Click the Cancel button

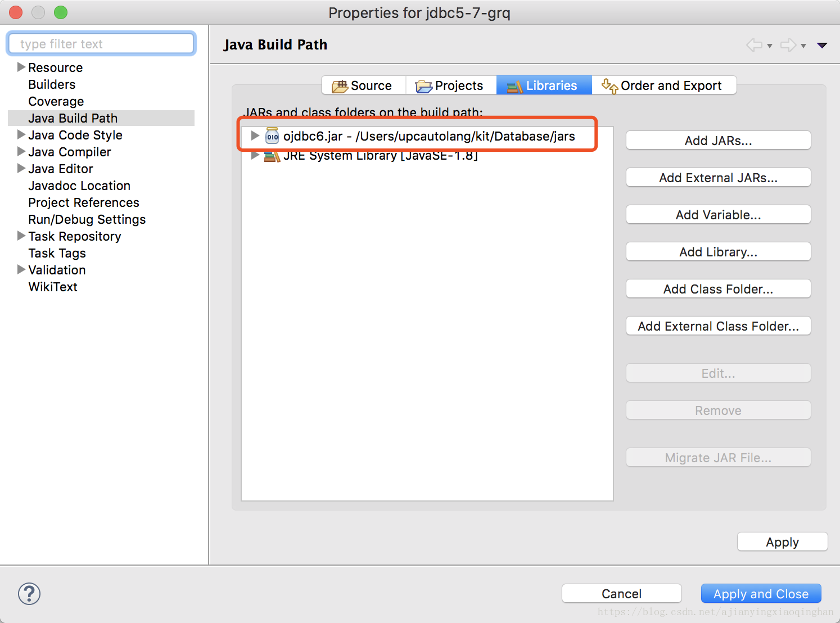point(621,594)
